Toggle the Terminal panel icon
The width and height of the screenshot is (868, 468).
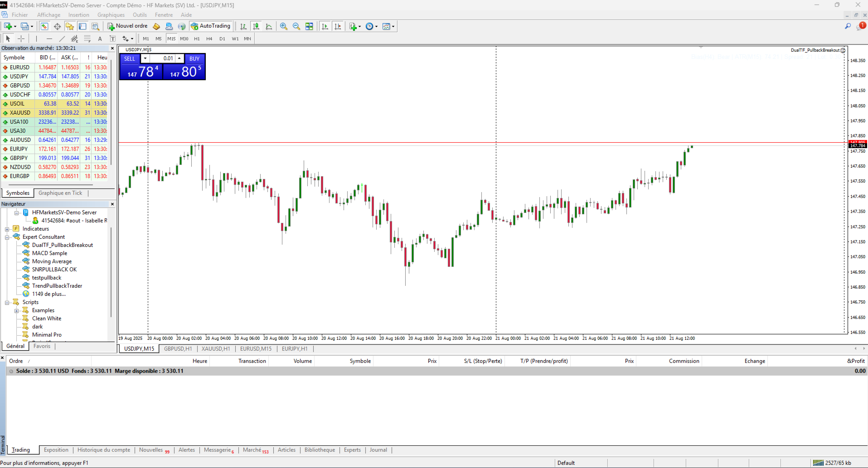click(x=82, y=26)
